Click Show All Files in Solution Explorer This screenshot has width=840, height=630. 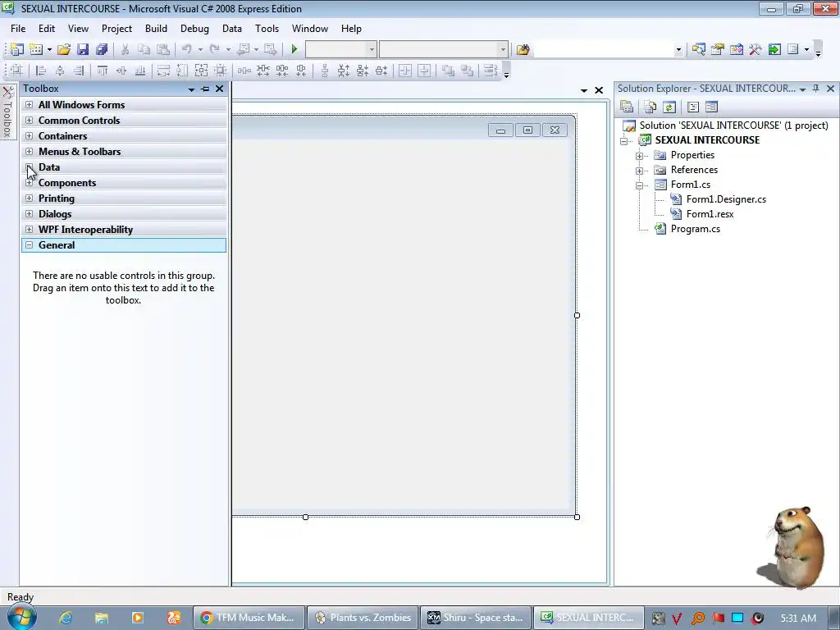[651, 107]
